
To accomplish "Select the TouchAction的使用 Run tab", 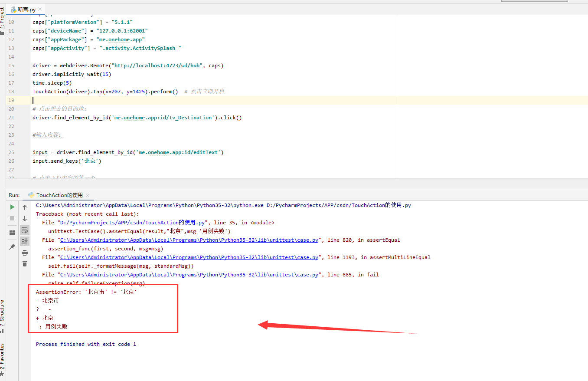I will [x=59, y=195].
